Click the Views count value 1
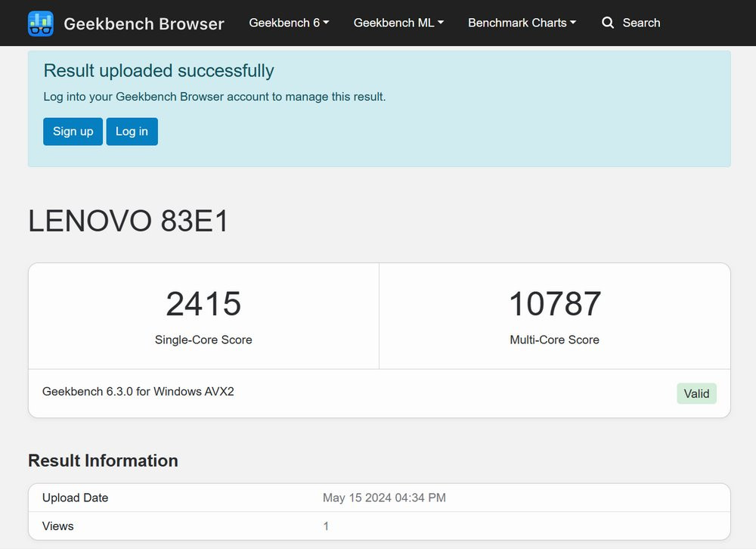The image size is (756, 549). (326, 526)
